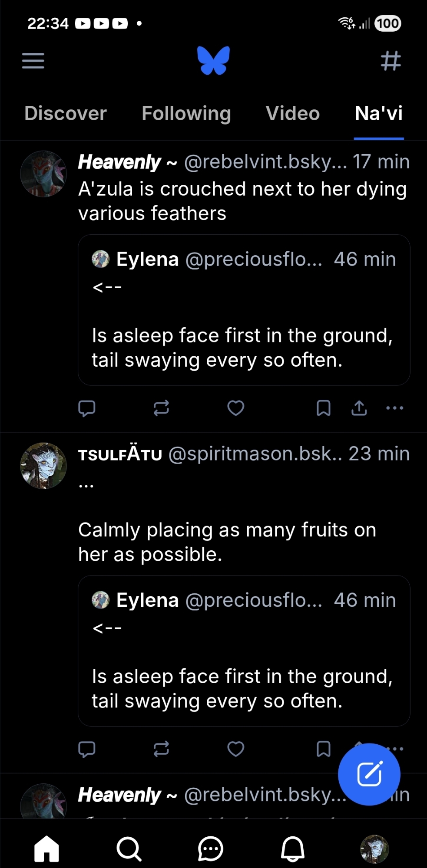Switch to the Video tab
The height and width of the screenshot is (868, 427).
coord(293,114)
